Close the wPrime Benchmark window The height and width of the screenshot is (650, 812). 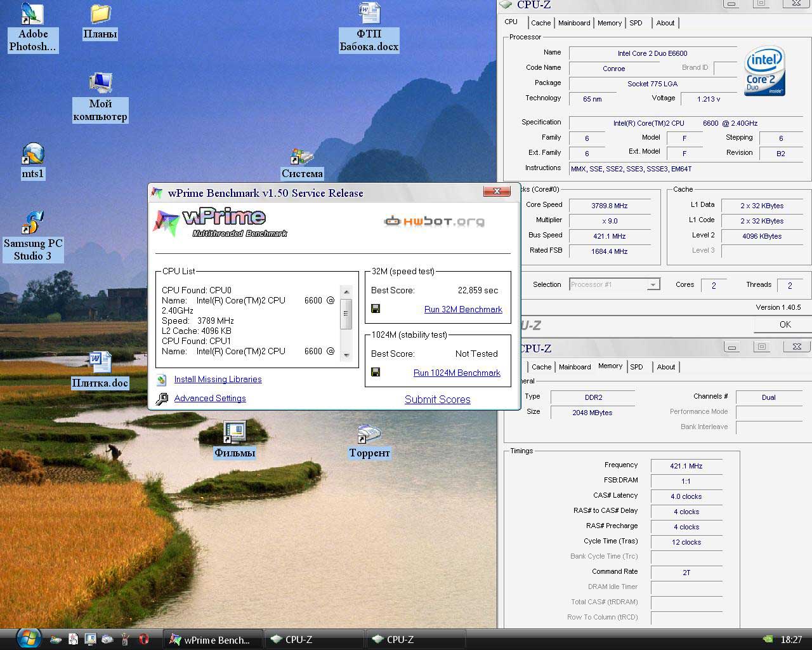coord(497,191)
